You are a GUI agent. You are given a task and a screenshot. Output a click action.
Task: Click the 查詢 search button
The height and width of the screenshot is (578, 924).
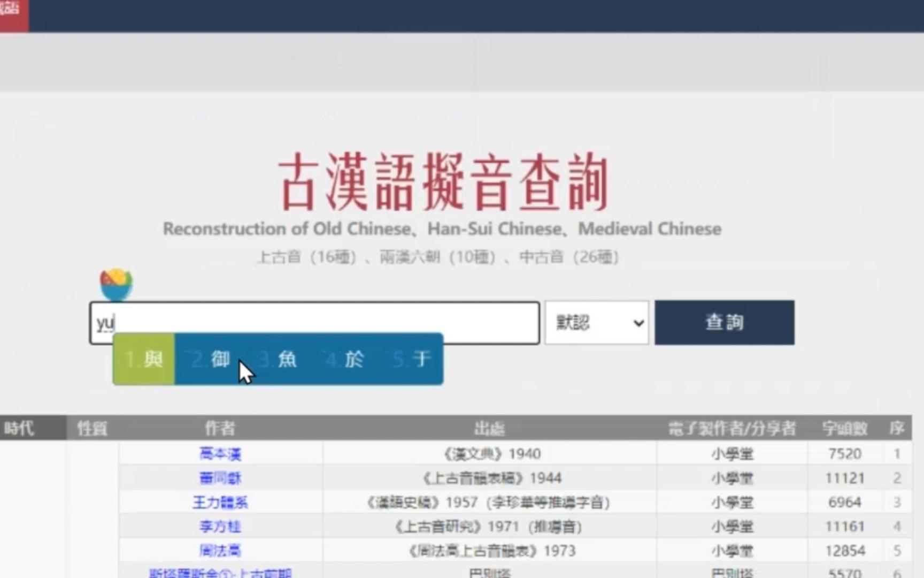coord(725,322)
